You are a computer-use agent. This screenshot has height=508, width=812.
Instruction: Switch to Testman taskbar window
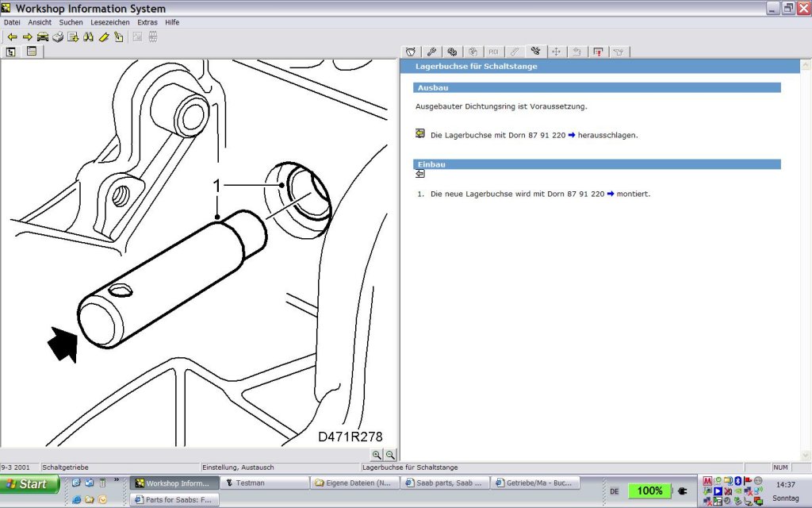coord(265,483)
